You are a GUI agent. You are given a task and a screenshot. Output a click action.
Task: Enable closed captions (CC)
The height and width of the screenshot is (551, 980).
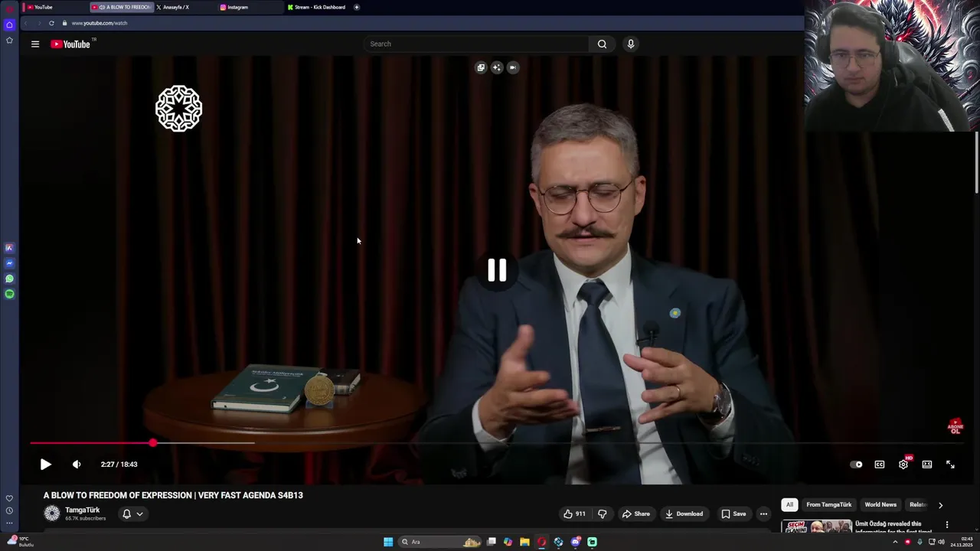[880, 465]
